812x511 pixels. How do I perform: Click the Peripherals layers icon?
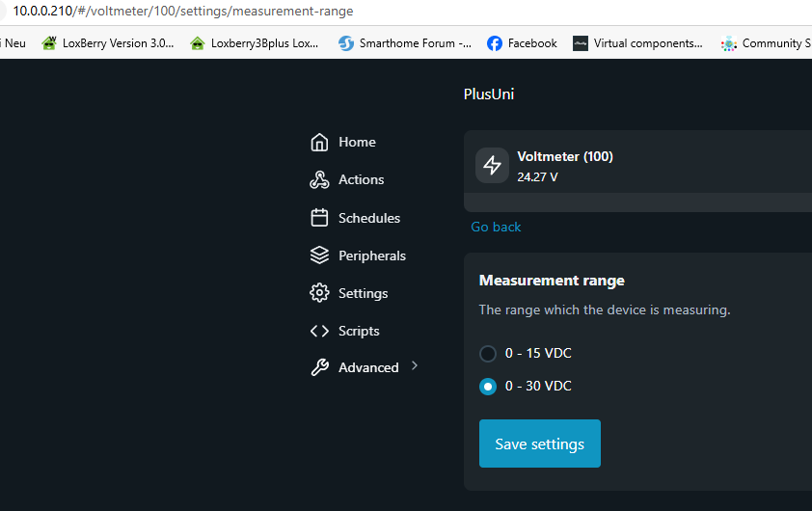tap(319, 255)
